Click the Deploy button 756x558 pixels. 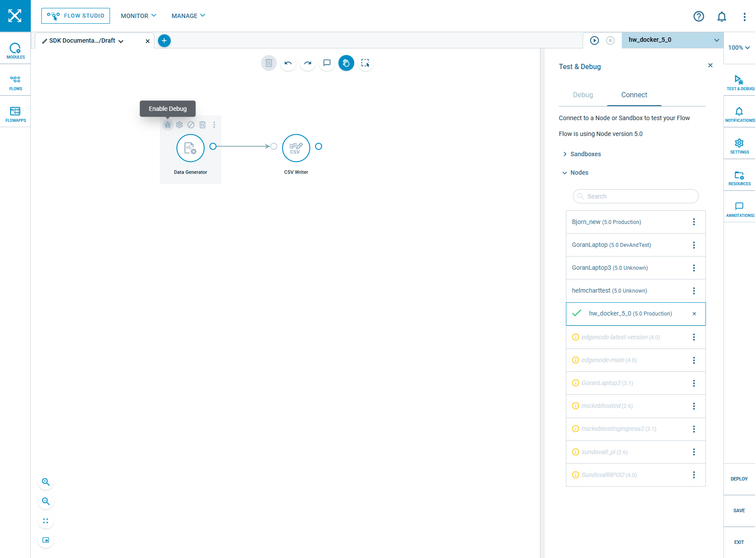pyautogui.click(x=739, y=479)
